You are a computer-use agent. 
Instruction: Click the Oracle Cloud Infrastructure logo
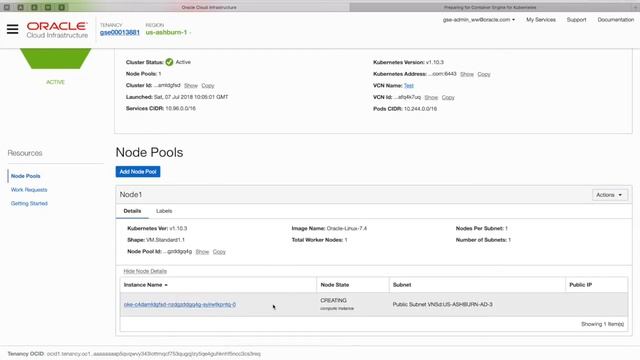pos(57,30)
